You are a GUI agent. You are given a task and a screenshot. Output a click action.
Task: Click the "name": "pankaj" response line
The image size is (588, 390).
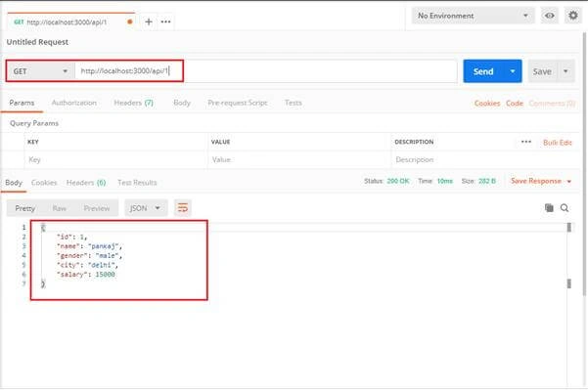pyautogui.click(x=89, y=246)
